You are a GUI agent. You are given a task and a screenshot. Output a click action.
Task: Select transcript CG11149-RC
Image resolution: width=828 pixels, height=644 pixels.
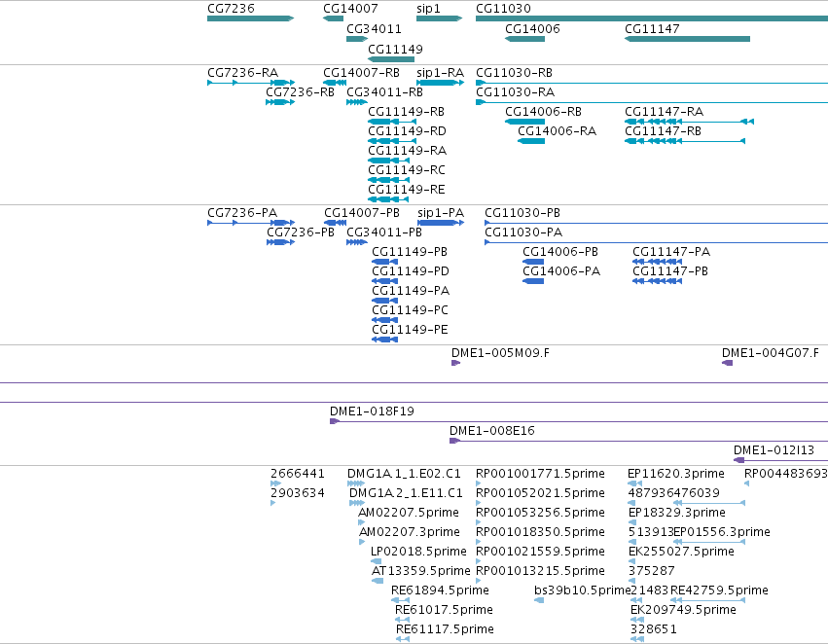(x=388, y=180)
